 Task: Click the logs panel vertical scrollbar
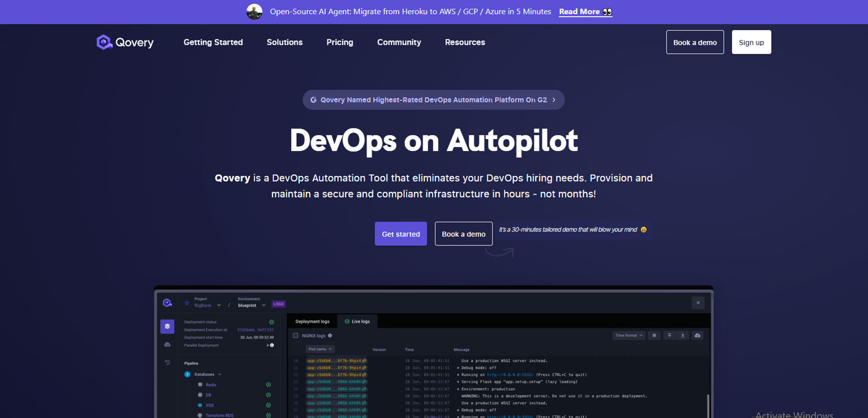point(708,406)
